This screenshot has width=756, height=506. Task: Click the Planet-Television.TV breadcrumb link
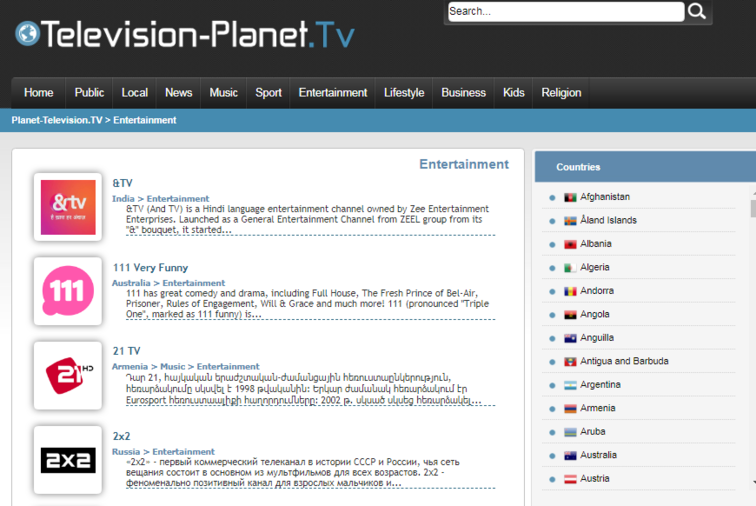pyautogui.click(x=57, y=120)
